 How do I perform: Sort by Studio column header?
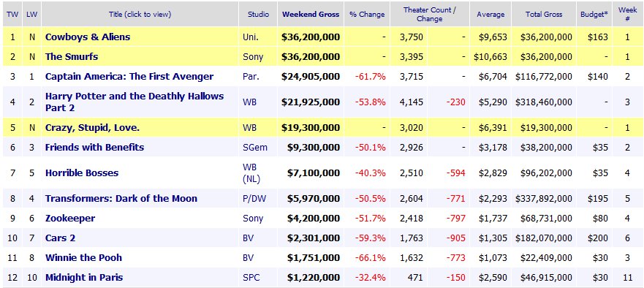click(258, 14)
